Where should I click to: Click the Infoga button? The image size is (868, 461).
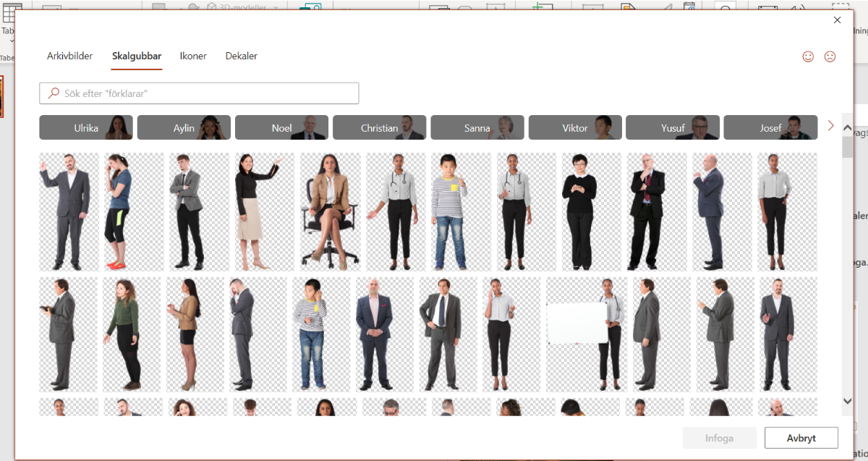click(x=719, y=438)
